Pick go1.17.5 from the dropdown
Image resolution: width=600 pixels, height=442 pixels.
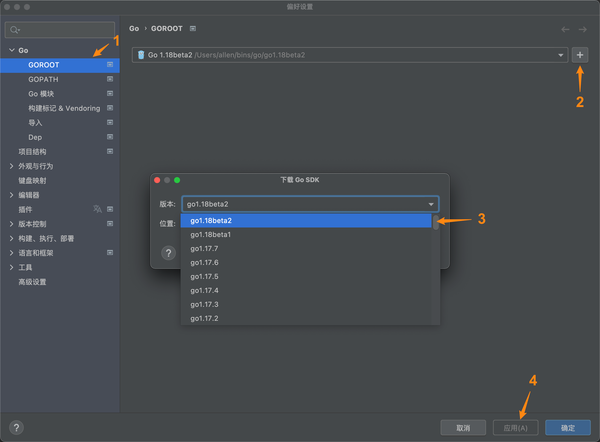click(x=306, y=276)
